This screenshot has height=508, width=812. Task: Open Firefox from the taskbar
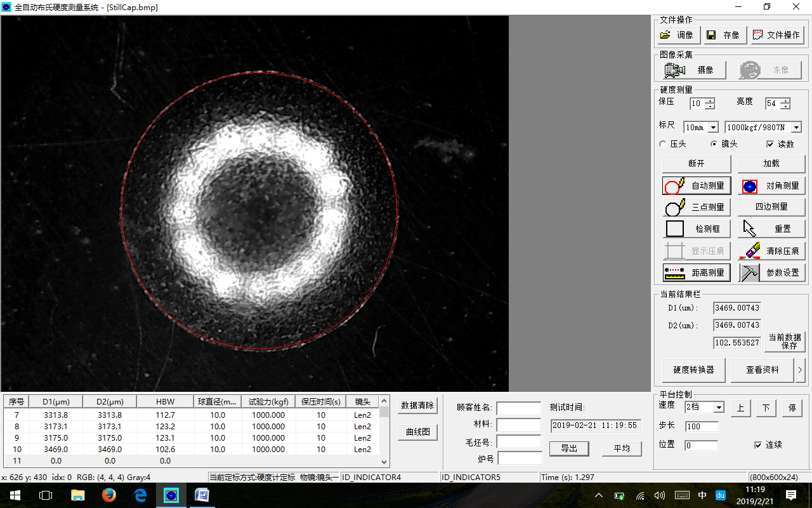(109, 495)
